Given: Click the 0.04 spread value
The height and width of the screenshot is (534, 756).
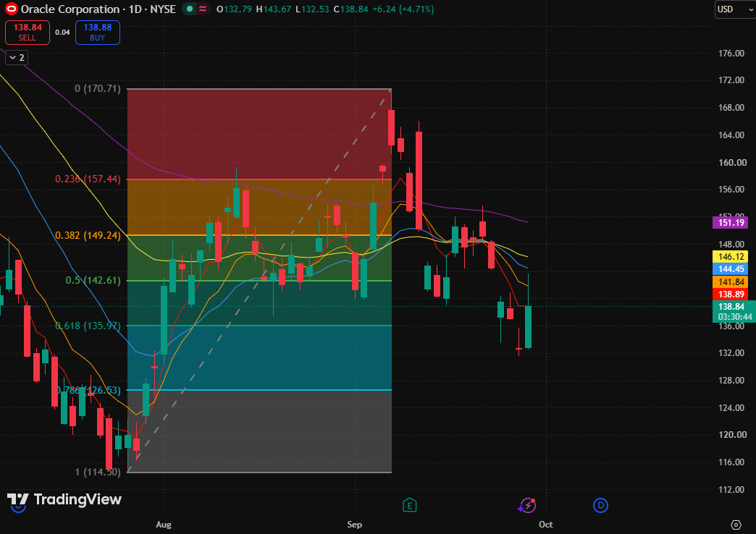Looking at the screenshot, I should (x=62, y=33).
